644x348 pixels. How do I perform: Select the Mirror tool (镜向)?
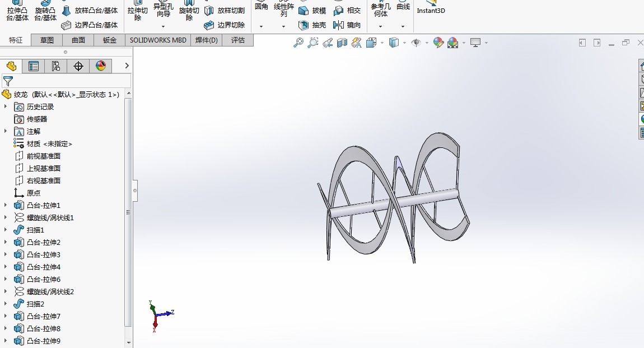click(347, 25)
